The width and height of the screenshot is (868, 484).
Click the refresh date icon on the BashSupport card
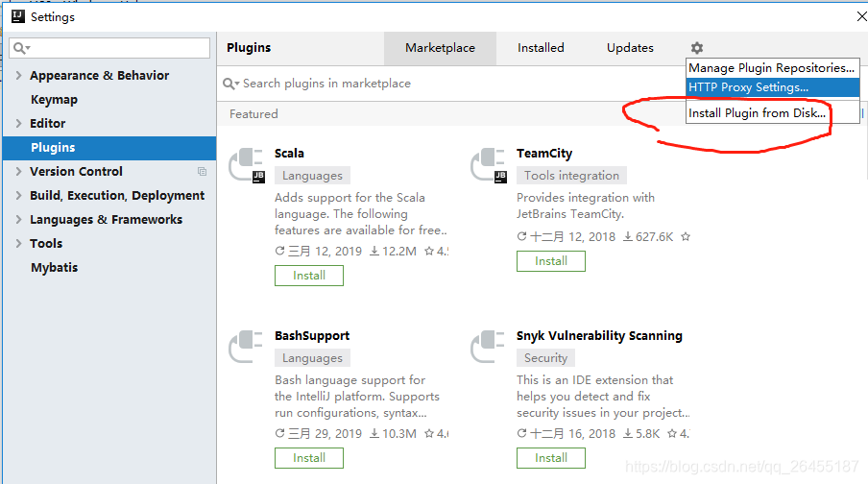[x=279, y=434]
